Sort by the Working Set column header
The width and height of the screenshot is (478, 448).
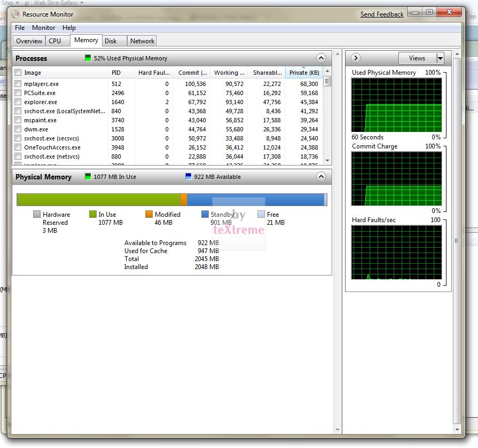pos(229,73)
